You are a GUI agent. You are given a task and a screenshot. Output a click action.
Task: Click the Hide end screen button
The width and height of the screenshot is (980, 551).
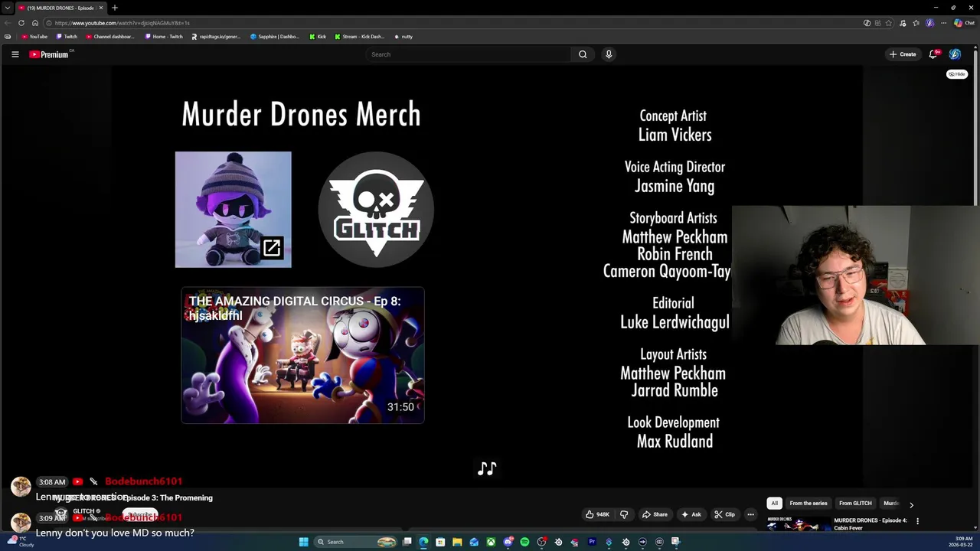957,74
